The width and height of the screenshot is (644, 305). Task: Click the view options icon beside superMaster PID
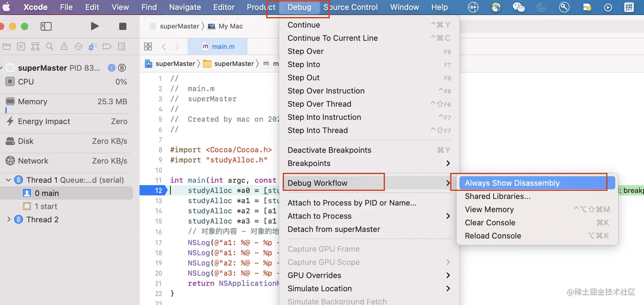122,68
